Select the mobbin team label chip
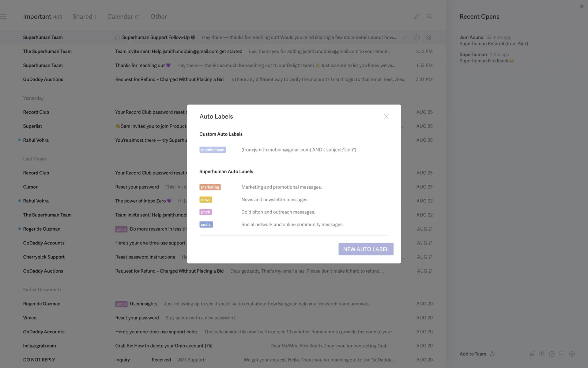 click(x=213, y=150)
